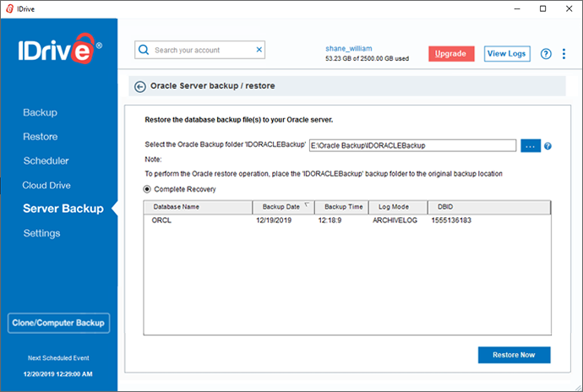Click the help icon beside the browse button
Viewport: 583px width, 392px height.
pos(548,146)
